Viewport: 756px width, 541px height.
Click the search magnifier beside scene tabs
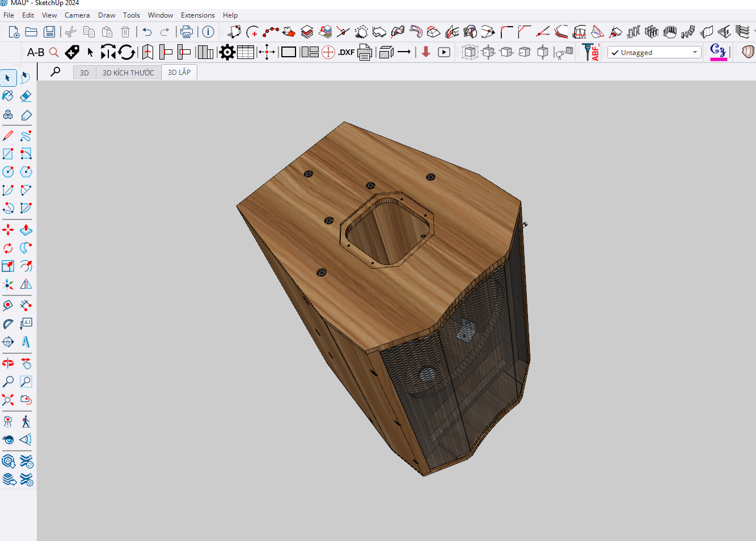[55, 72]
